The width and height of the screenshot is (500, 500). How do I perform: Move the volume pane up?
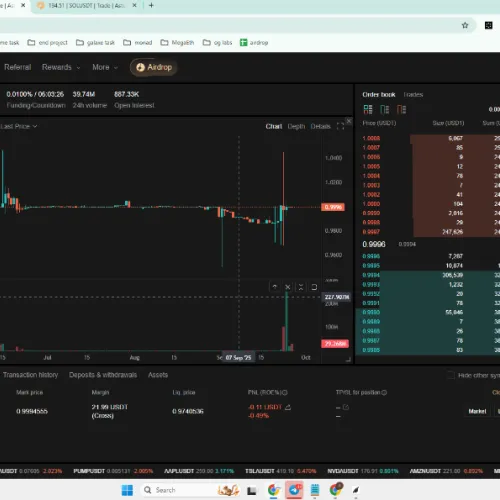tap(275, 287)
